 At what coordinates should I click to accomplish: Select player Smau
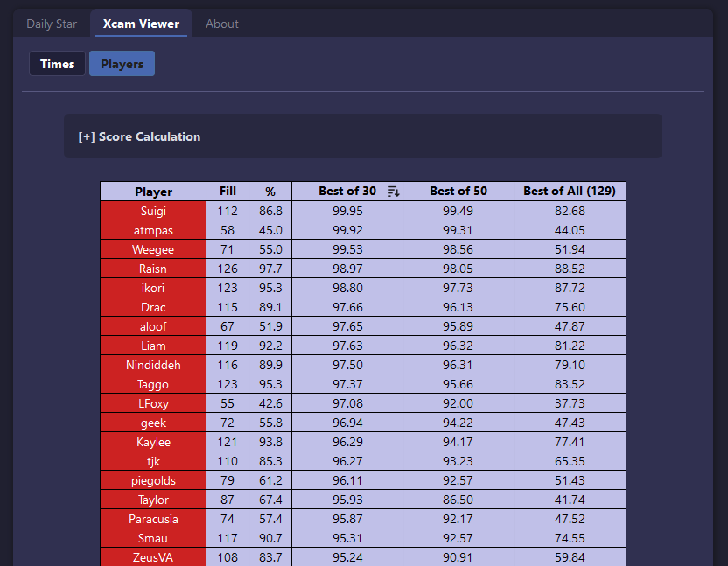coord(153,539)
